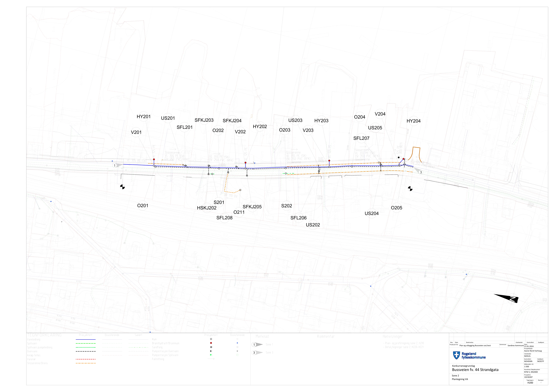Select the V204 label

click(380, 114)
